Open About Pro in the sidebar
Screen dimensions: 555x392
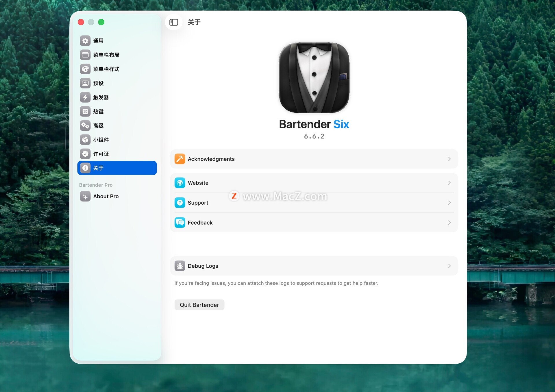[x=117, y=196]
